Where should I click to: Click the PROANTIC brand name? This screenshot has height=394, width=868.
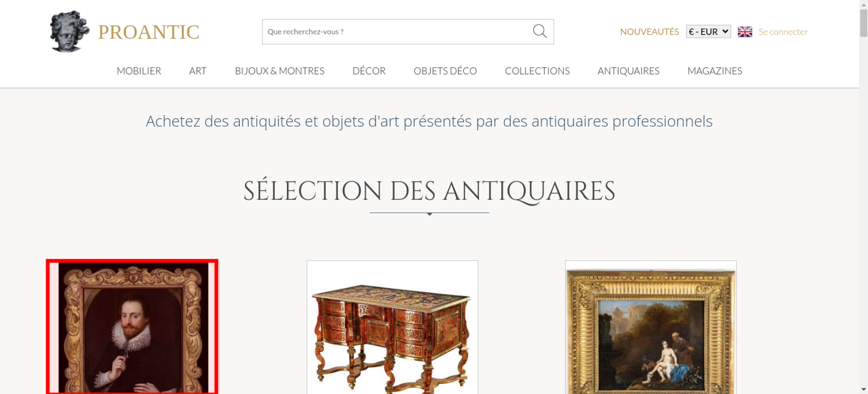pos(148,32)
